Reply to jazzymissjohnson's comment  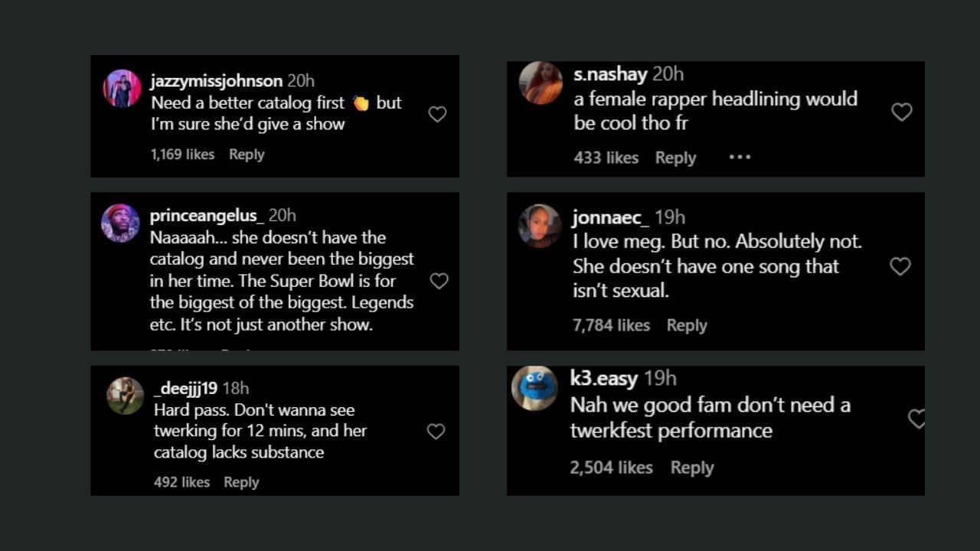247,154
